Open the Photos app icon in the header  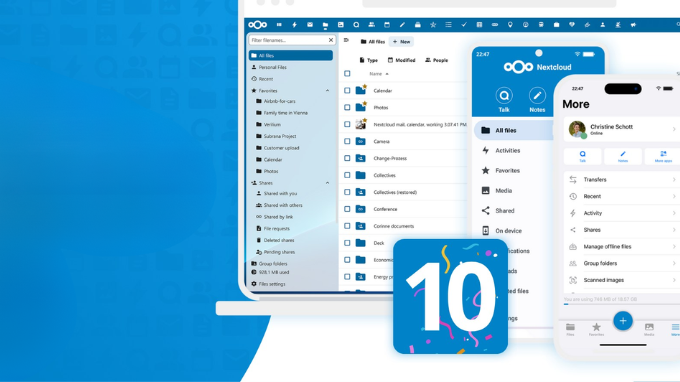pyautogui.click(x=340, y=25)
